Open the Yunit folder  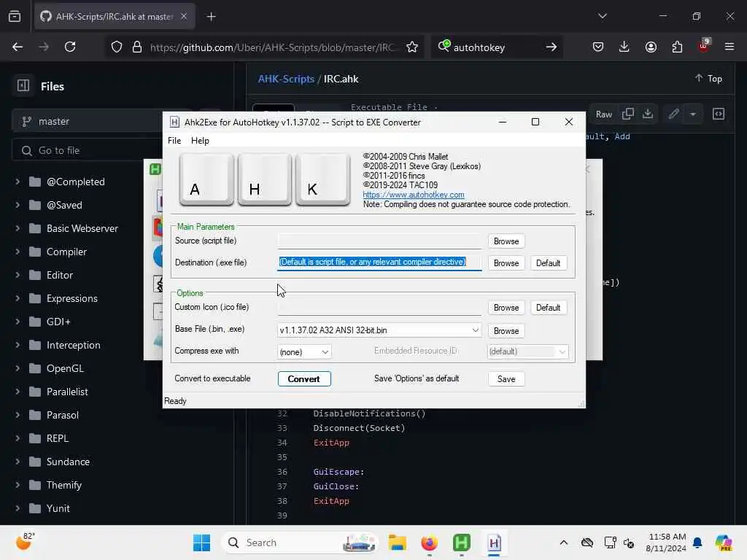[58, 508]
